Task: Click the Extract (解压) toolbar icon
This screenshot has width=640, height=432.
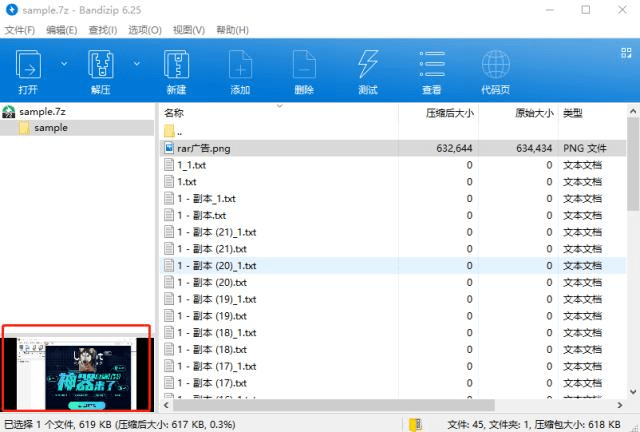Action: point(100,64)
